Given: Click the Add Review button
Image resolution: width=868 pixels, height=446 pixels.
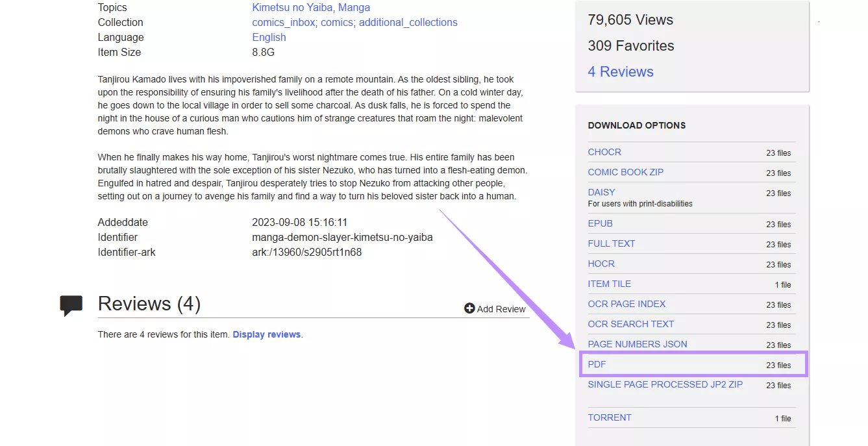Looking at the screenshot, I should 501,309.
